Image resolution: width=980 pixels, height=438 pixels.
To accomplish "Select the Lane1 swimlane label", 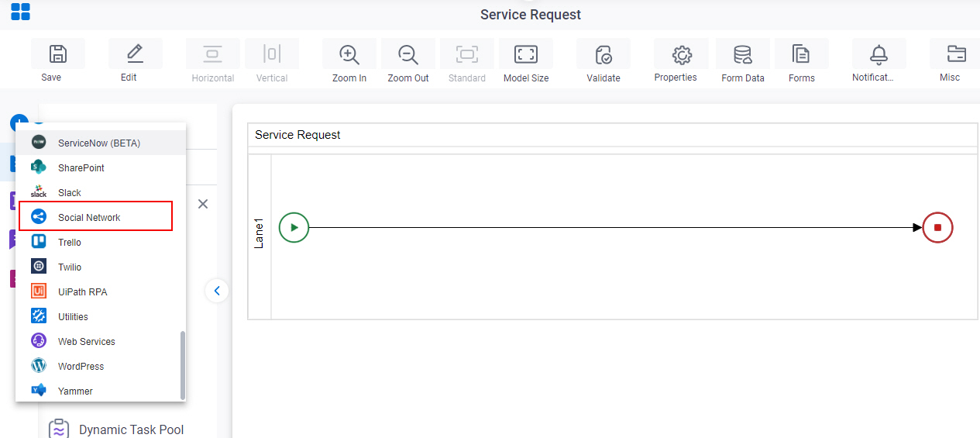I will [x=260, y=233].
